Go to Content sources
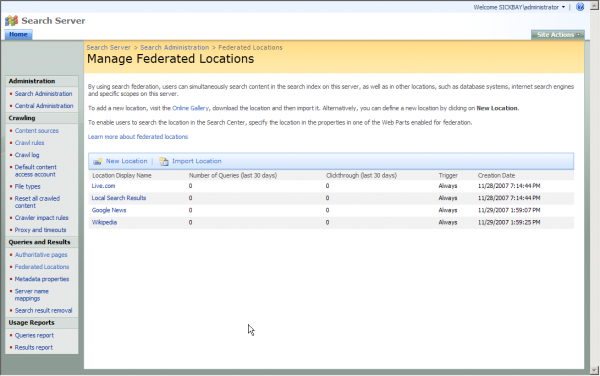The width and height of the screenshot is (600, 376). point(37,131)
